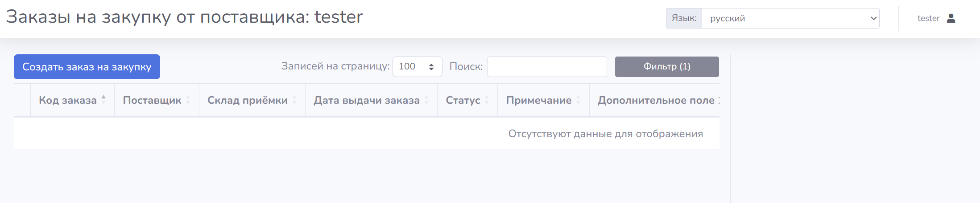Focus the Поиск search input field

point(547,67)
